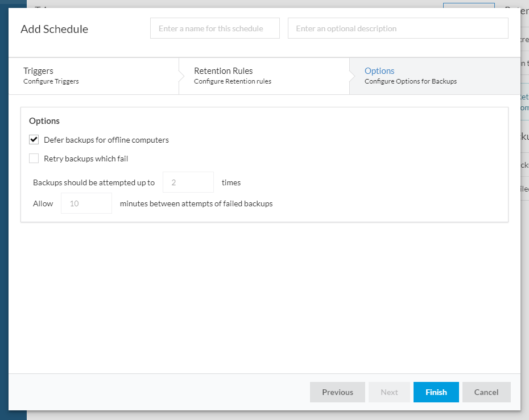Go back with the Previous button

[x=337, y=392]
